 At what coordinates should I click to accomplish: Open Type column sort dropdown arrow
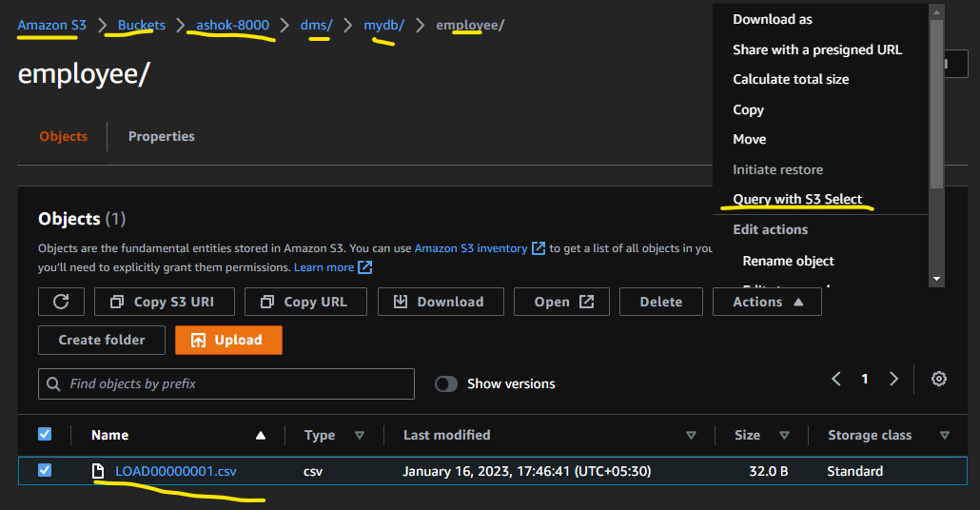pyautogui.click(x=360, y=435)
